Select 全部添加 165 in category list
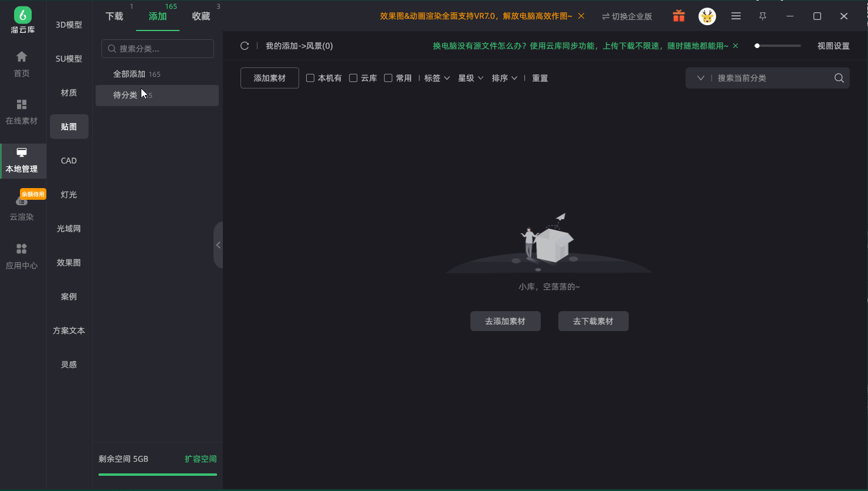Viewport: 868px width, 491px height. [x=157, y=74]
